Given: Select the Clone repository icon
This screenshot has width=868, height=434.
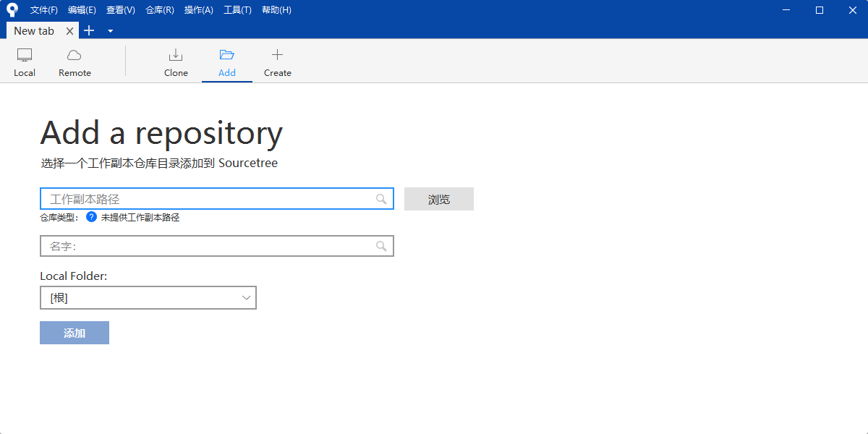Looking at the screenshot, I should pyautogui.click(x=176, y=55).
